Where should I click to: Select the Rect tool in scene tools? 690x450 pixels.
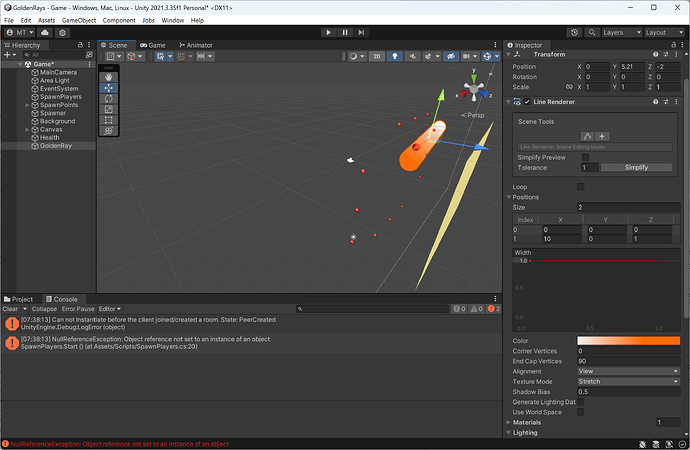pyautogui.click(x=108, y=120)
